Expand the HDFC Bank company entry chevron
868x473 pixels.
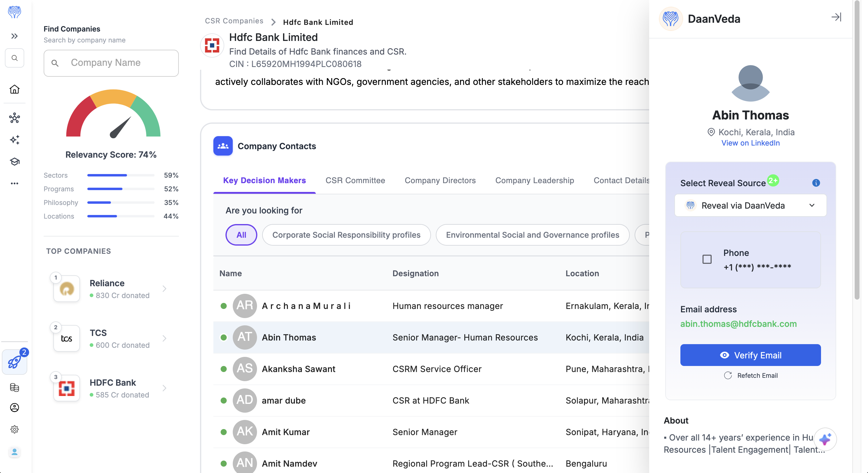(x=165, y=388)
